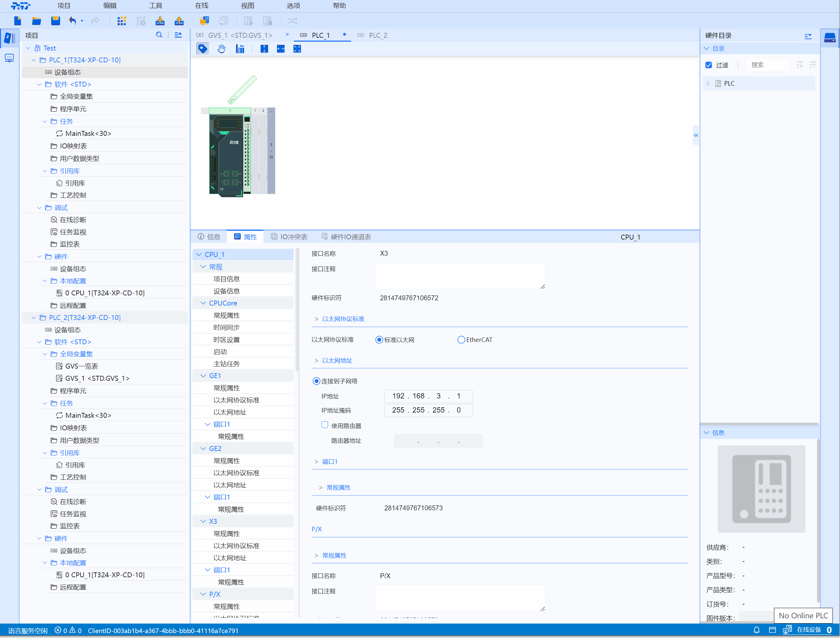Open the 工具 menu
840x638 pixels.
click(155, 6)
